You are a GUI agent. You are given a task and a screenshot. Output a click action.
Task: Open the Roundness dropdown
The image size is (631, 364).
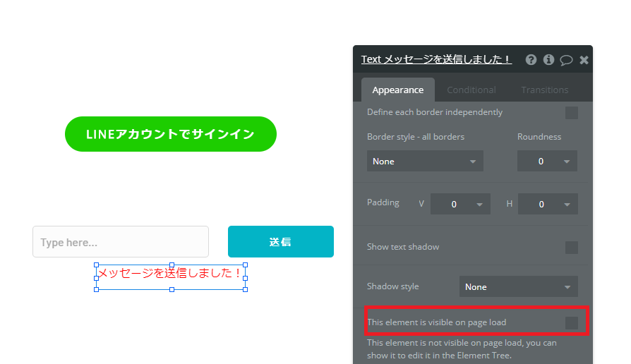[547, 162]
